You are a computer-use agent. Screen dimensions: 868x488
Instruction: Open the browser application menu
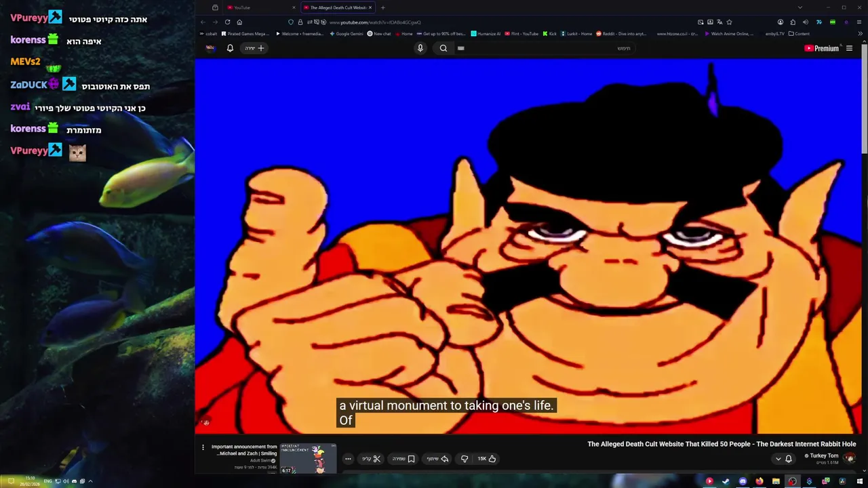point(859,22)
